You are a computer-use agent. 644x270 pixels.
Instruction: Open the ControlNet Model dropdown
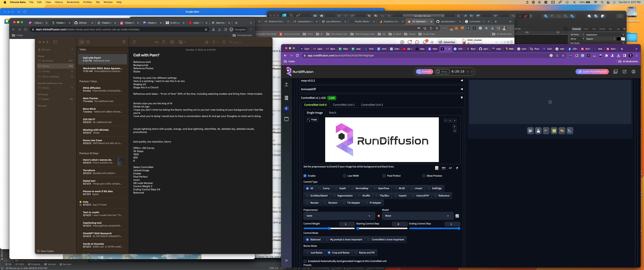417,216
